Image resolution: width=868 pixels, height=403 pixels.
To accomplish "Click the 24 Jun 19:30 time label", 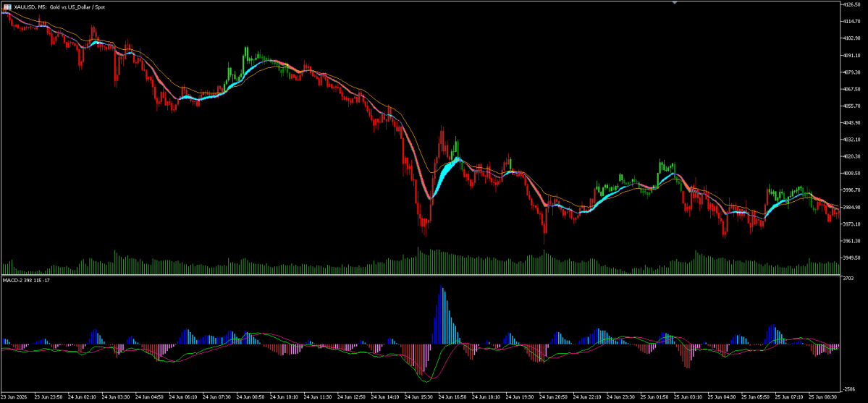I will point(521,397).
